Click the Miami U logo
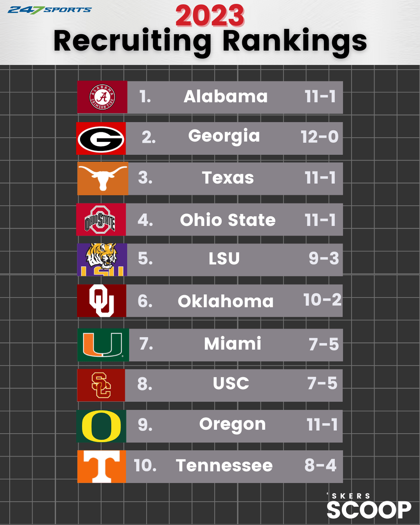The height and width of the screenshot is (525, 420). (x=103, y=345)
